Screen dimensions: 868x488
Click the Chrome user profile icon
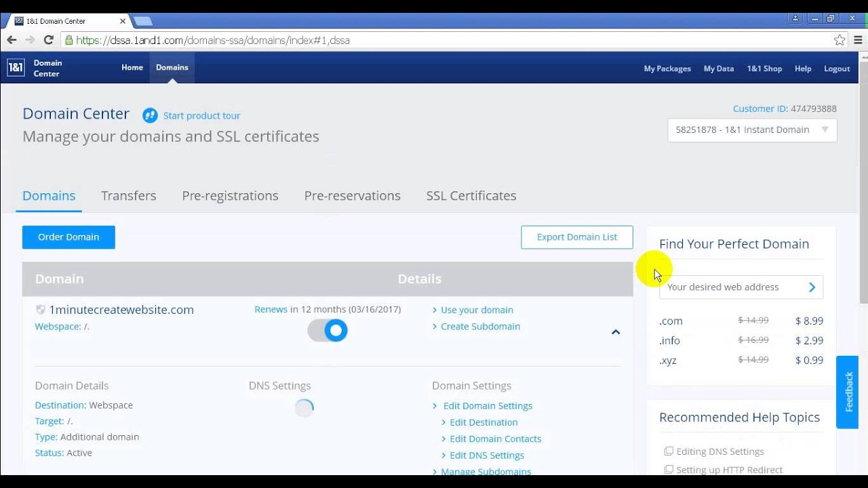pos(796,18)
